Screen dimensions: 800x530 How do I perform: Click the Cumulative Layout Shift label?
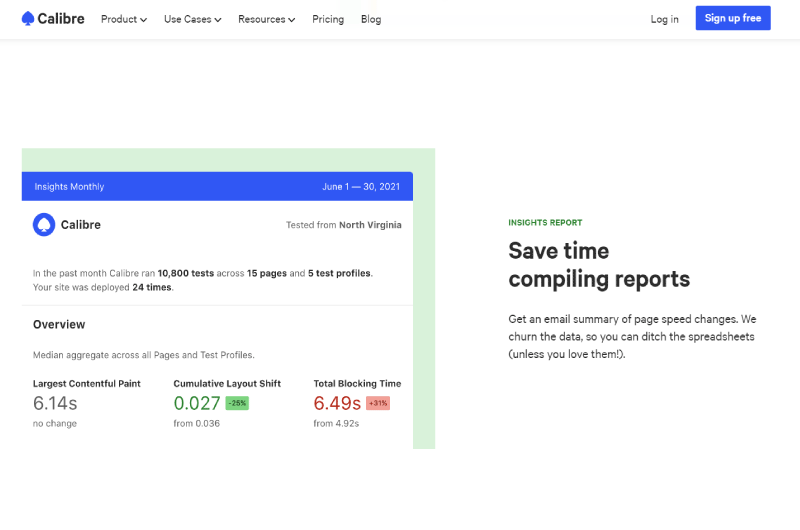(x=227, y=384)
